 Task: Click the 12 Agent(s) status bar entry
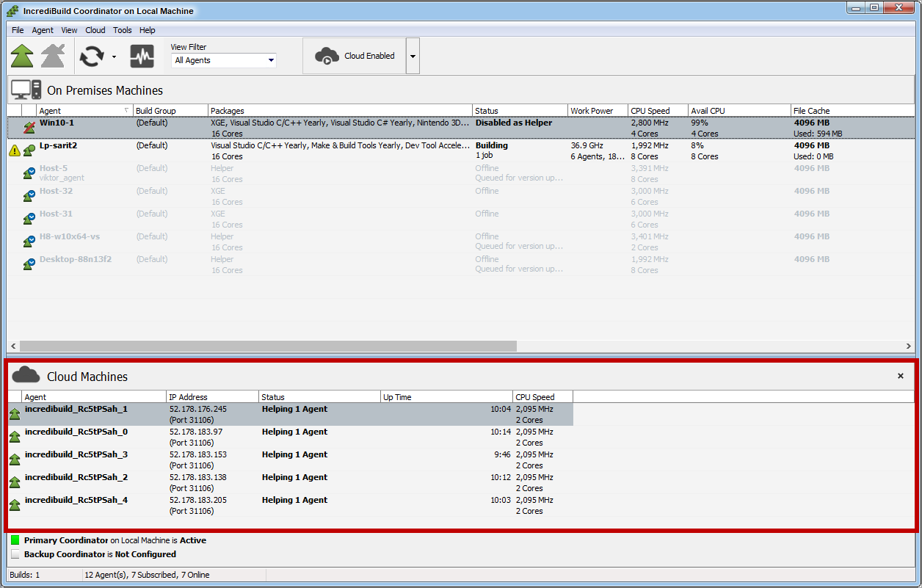(147, 575)
